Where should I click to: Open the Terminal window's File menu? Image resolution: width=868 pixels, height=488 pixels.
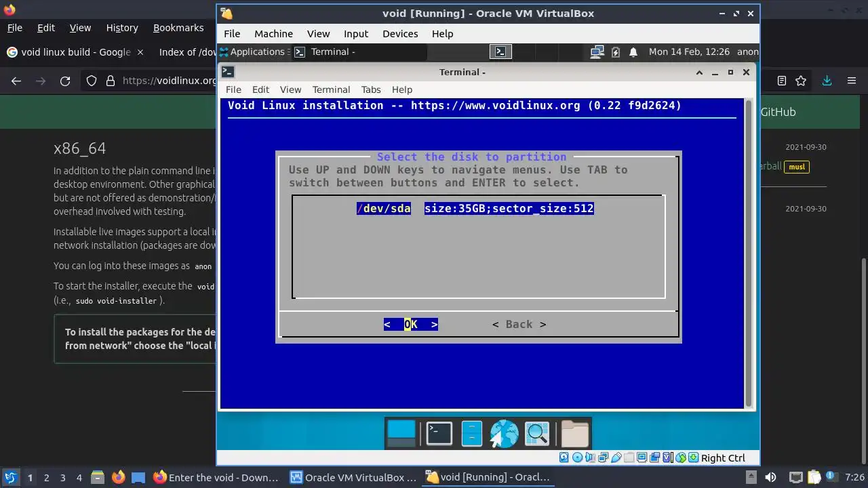click(233, 89)
